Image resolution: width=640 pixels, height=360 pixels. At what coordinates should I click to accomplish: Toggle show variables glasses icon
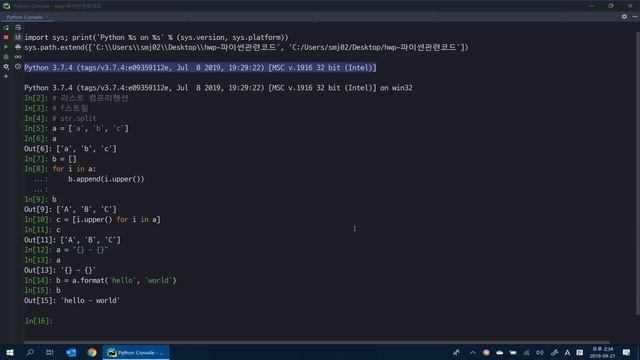pos(18,57)
